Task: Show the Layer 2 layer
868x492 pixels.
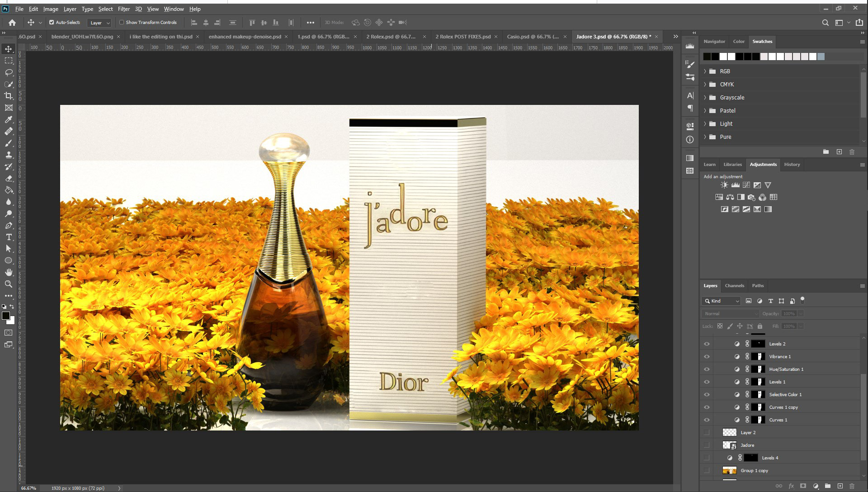Action: 707,433
